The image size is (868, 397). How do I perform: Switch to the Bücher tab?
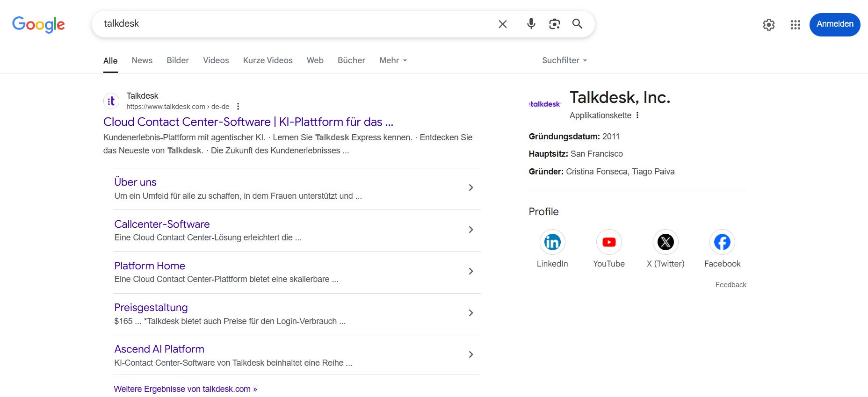tap(351, 60)
